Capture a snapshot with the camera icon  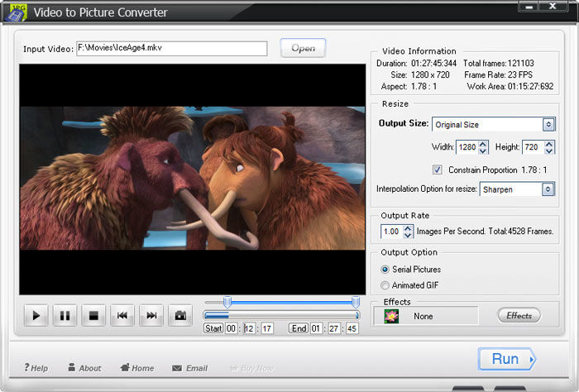[179, 315]
